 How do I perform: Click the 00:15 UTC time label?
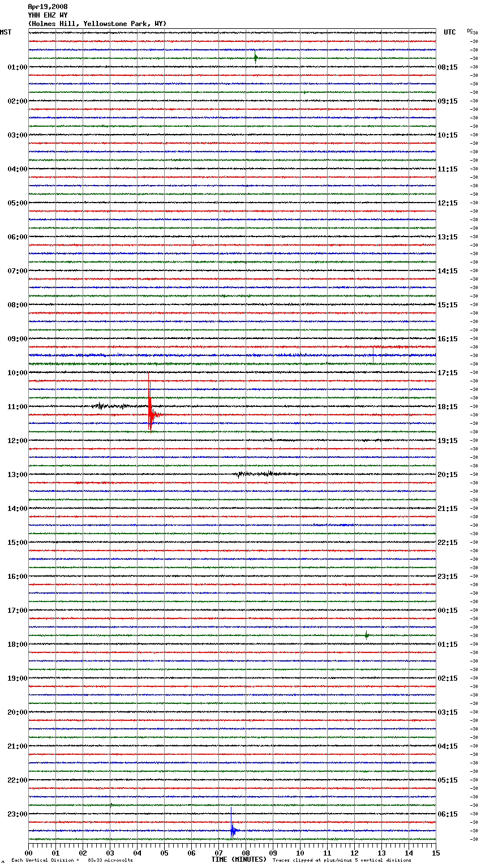tap(448, 611)
